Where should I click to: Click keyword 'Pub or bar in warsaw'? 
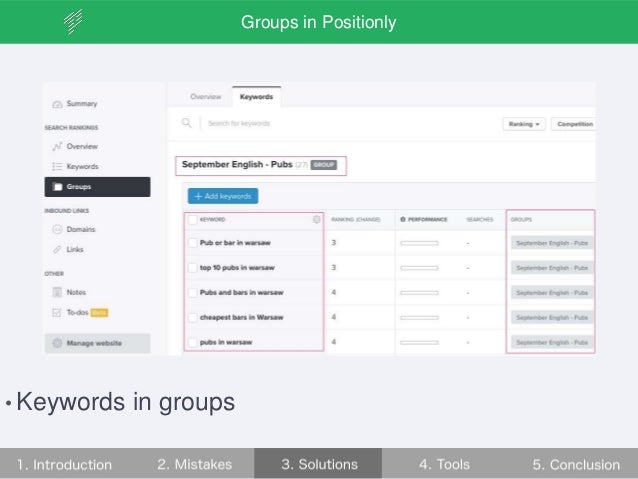pyautogui.click(x=235, y=243)
